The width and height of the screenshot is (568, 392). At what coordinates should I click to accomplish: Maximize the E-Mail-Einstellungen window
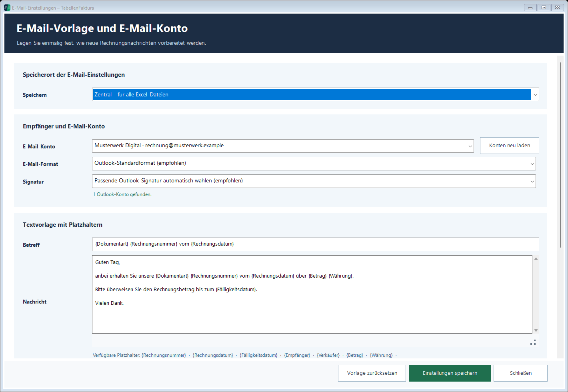(544, 8)
